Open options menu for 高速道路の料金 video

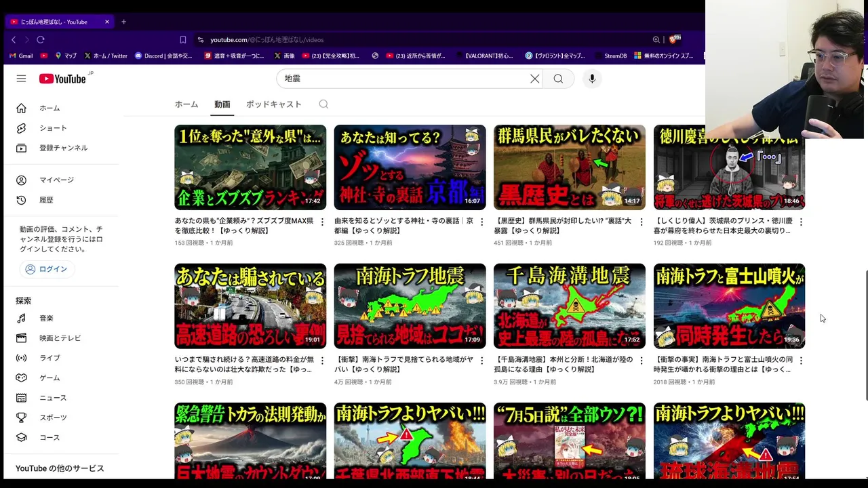point(322,361)
